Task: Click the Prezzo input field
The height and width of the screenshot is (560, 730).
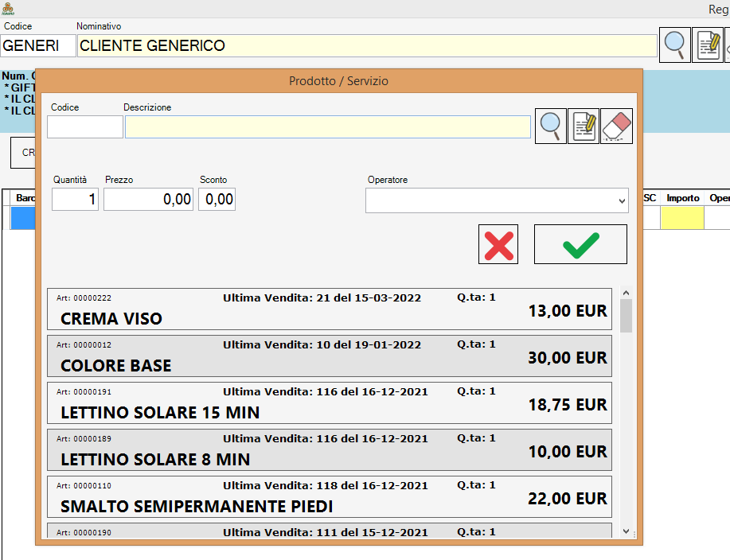Action: point(149,200)
